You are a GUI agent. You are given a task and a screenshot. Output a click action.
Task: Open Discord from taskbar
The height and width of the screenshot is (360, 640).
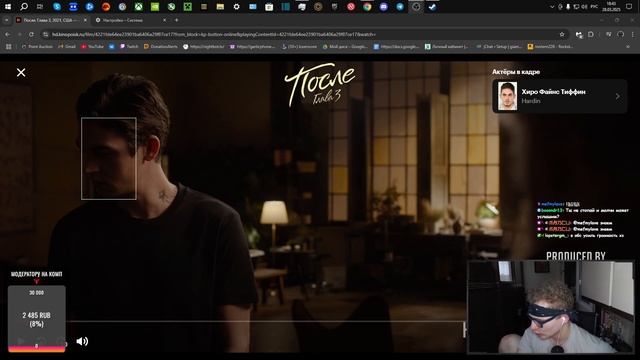(x=383, y=7)
